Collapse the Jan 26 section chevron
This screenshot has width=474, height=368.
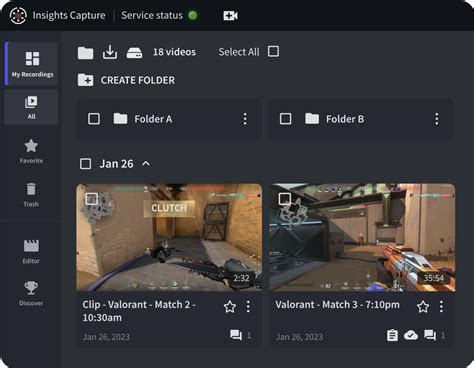click(x=146, y=163)
